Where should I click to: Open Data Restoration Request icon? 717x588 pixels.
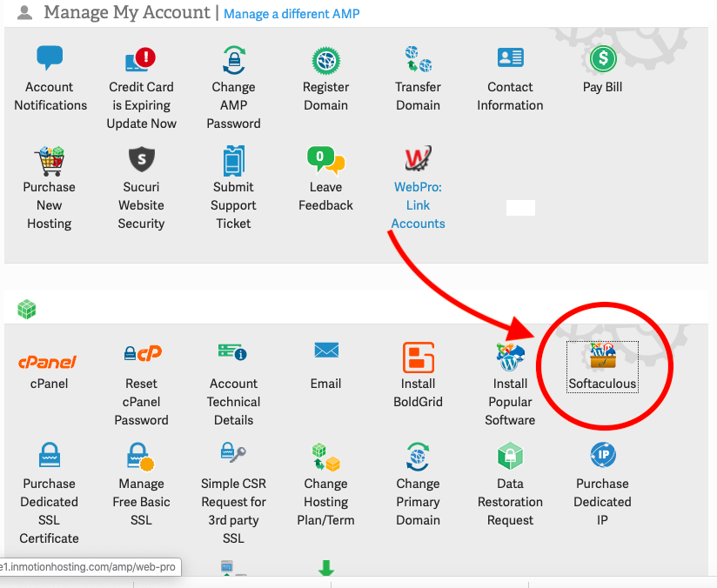coord(510,456)
